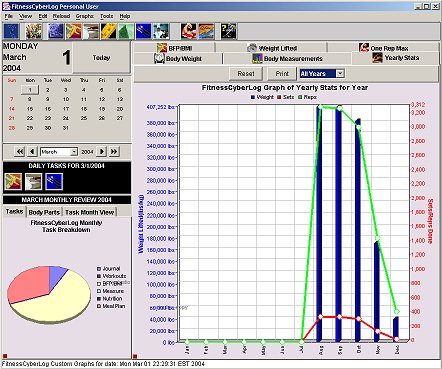Click the Today button

pyautogui.click(x=101, y=58)
